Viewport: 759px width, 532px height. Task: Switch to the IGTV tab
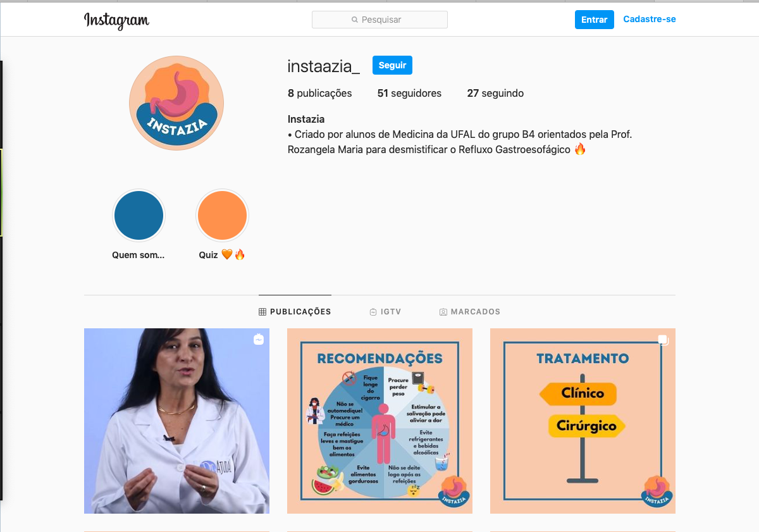[385, 312]
